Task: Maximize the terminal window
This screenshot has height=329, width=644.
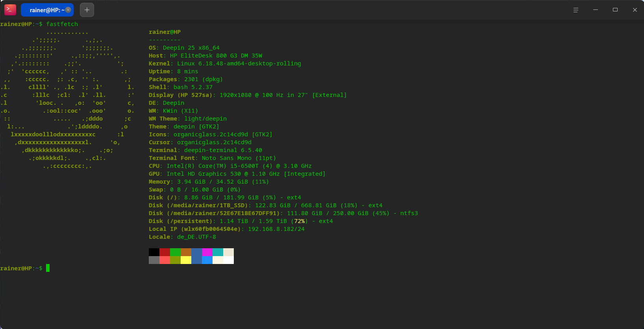Action: click(615, 10)
